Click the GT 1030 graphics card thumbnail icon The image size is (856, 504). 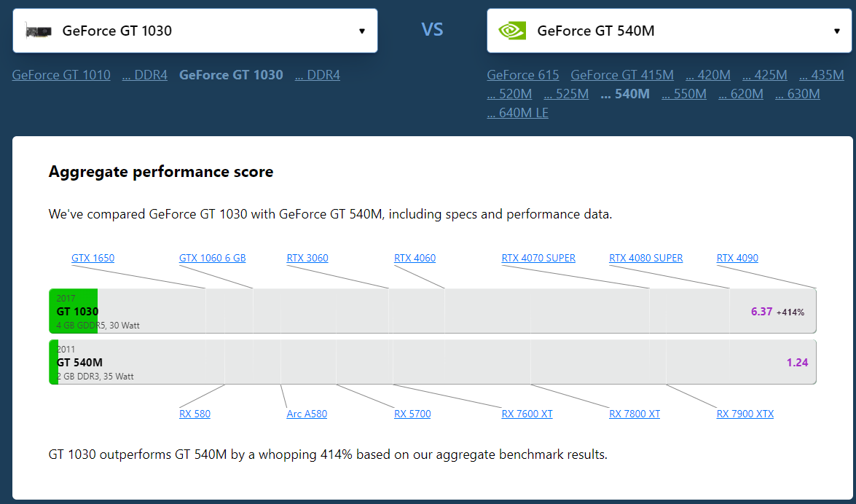[x=39, y=31]
